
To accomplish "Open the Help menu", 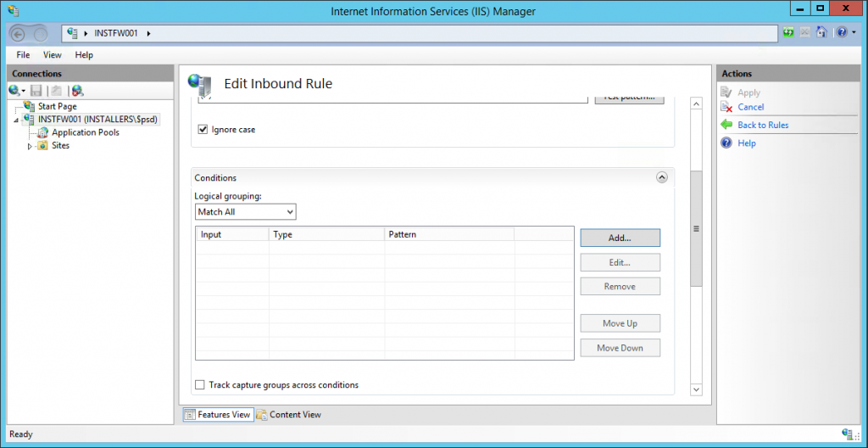I will 84,55.
